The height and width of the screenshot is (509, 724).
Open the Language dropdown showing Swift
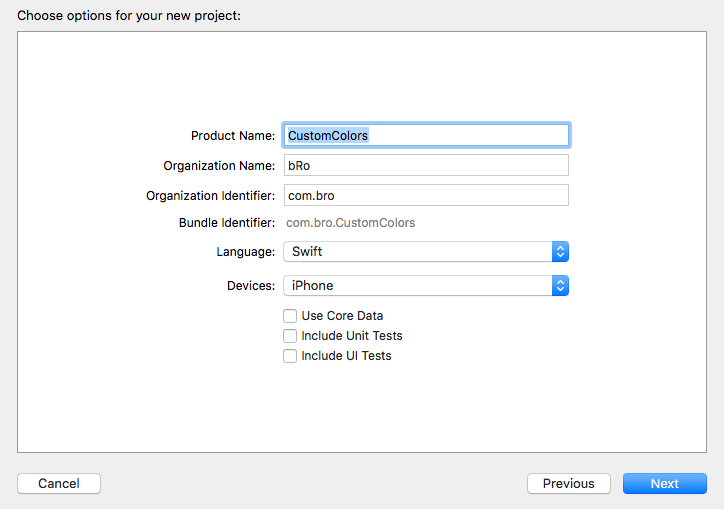[418, 252]
